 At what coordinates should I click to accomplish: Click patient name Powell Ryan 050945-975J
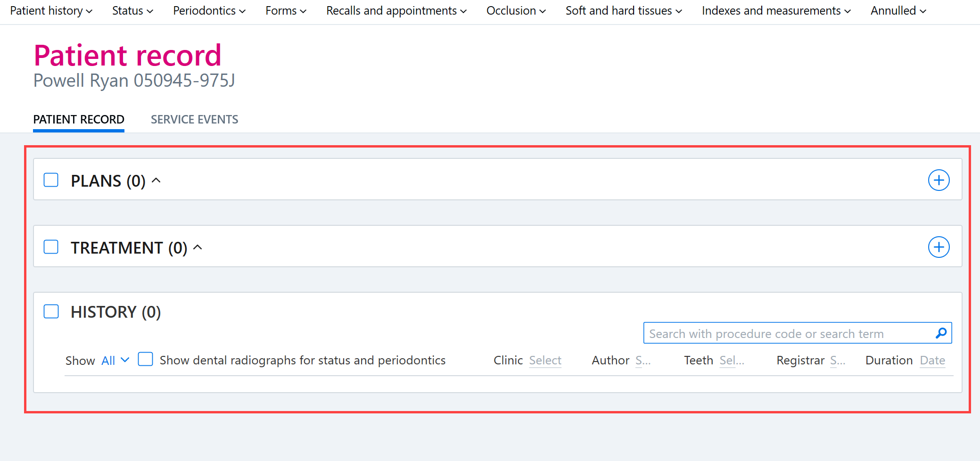(134, 81)
